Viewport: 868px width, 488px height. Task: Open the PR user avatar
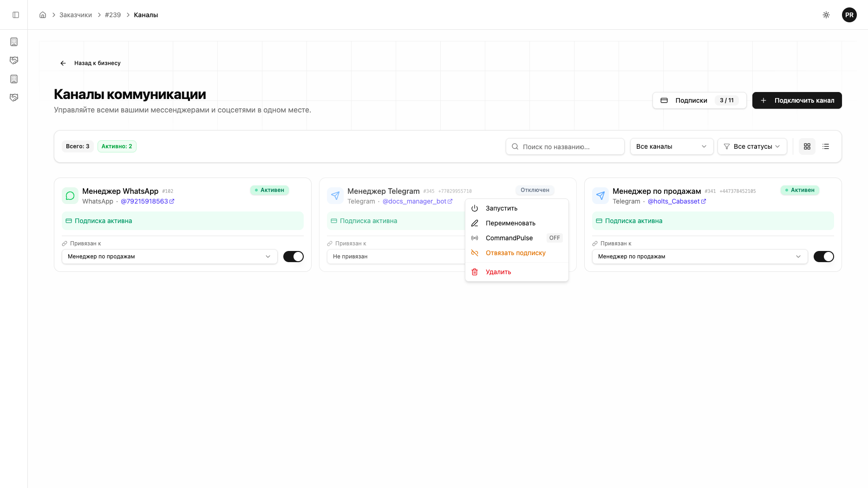tap(849, 15)
